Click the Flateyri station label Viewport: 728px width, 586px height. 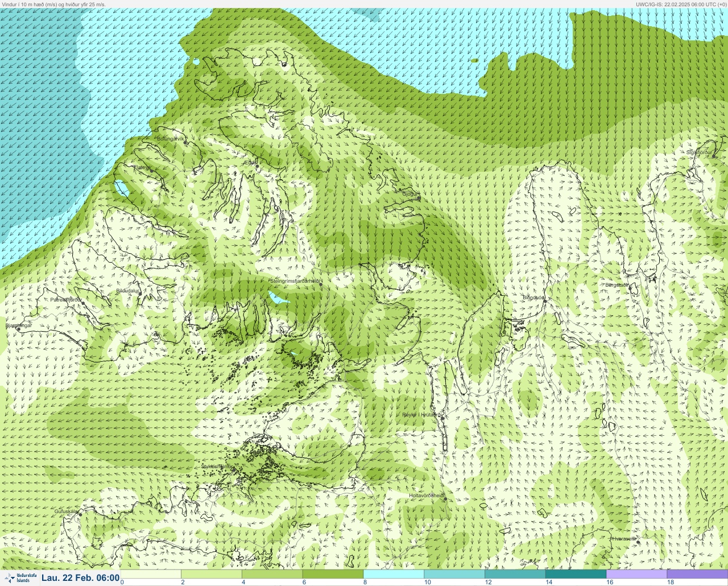click(x=142, y=167)
